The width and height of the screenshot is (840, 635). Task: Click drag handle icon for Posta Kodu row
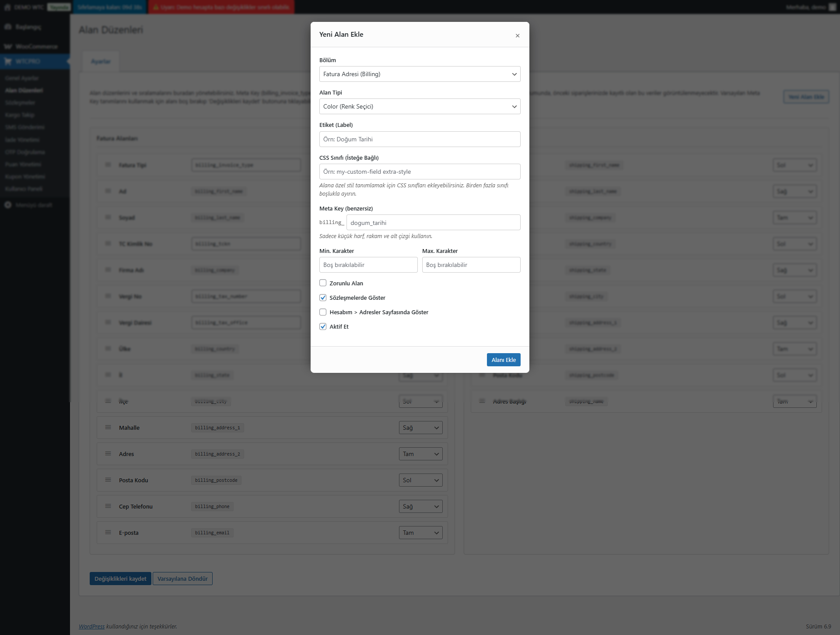click(x=108, y=480)
